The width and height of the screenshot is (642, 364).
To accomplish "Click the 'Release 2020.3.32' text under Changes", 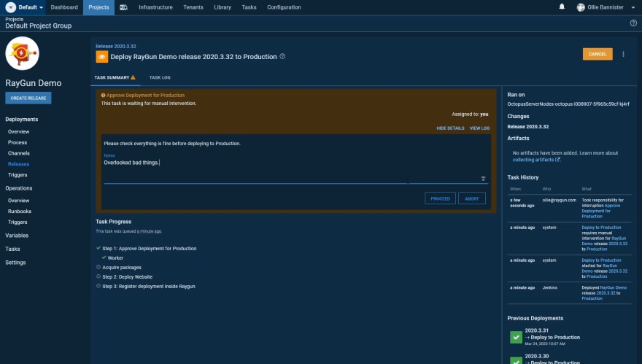I will point(527,127).
